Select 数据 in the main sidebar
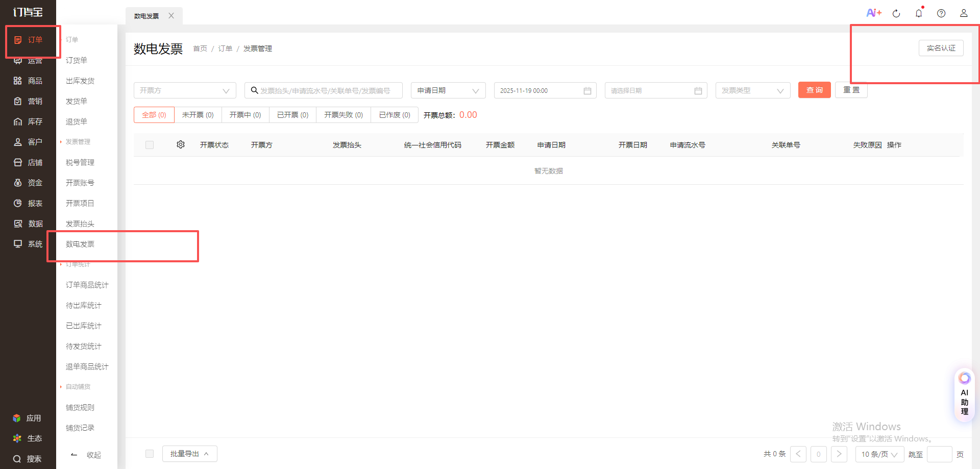This screenshot has width=980, height=469. (x=28, y=224)
